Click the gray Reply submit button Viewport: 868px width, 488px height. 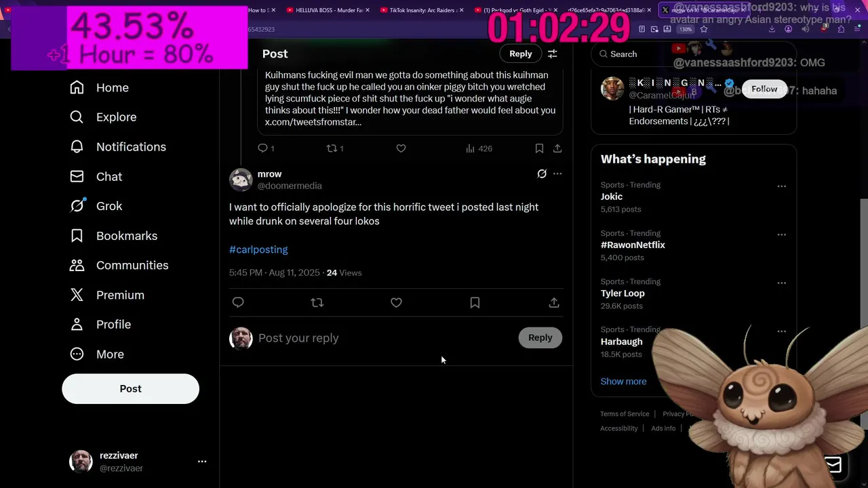point(540,338)
